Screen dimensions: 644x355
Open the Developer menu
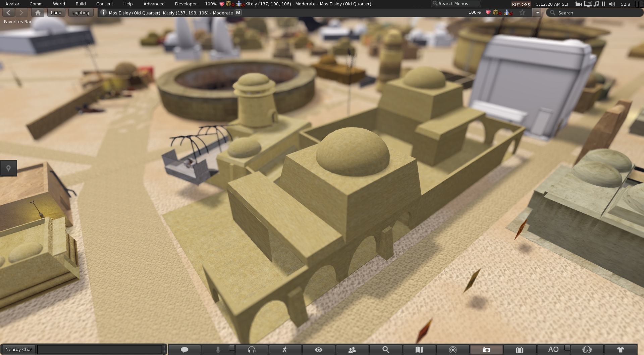186,4
